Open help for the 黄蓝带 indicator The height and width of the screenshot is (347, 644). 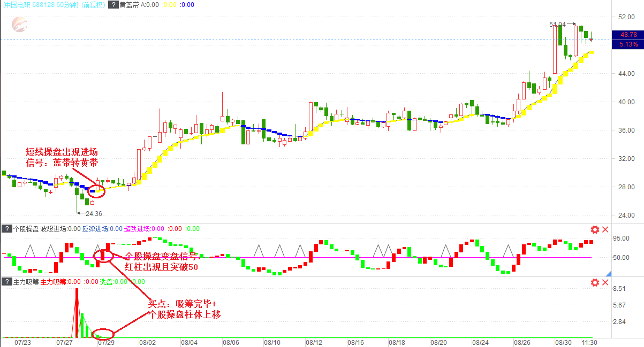113,5
